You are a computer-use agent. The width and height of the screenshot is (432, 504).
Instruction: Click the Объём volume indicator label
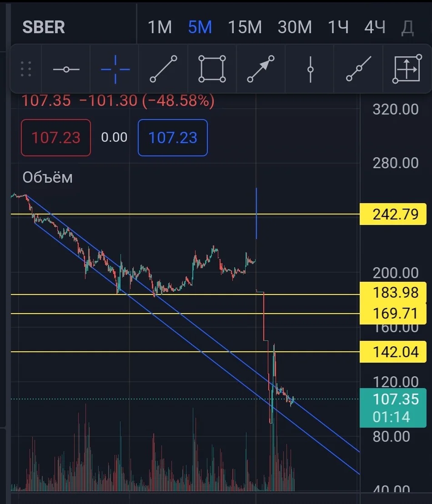(48, 177)
